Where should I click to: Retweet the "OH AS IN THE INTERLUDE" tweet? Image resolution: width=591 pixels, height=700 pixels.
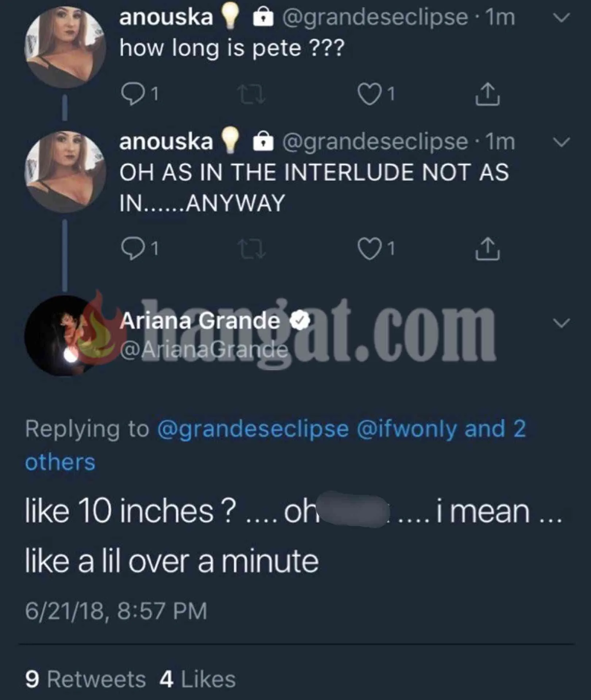coord(250,249)
